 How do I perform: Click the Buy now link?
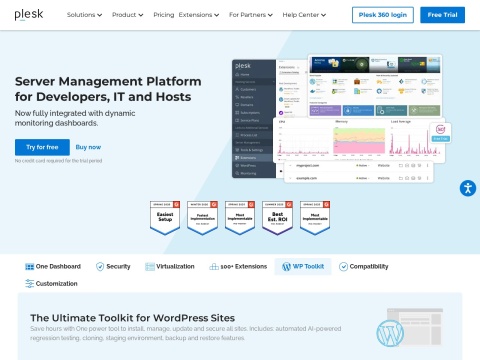(x=88, y=147)
